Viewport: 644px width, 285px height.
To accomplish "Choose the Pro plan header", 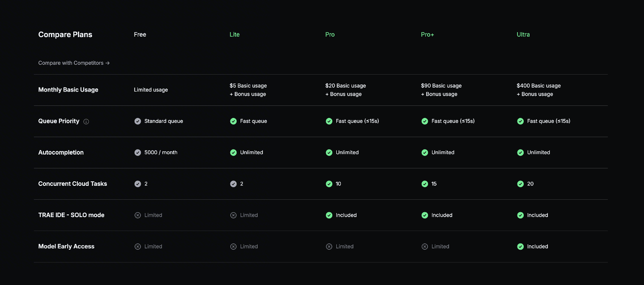I will click(330, 34).
